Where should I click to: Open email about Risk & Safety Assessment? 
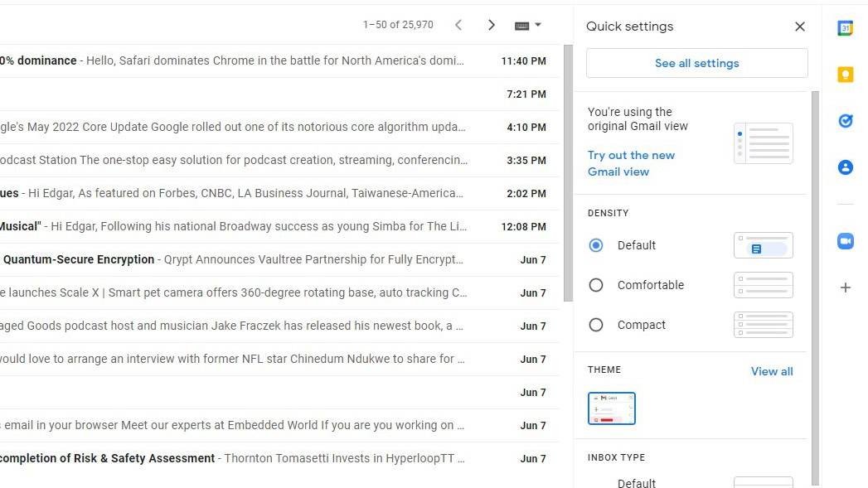pos(232,458)
